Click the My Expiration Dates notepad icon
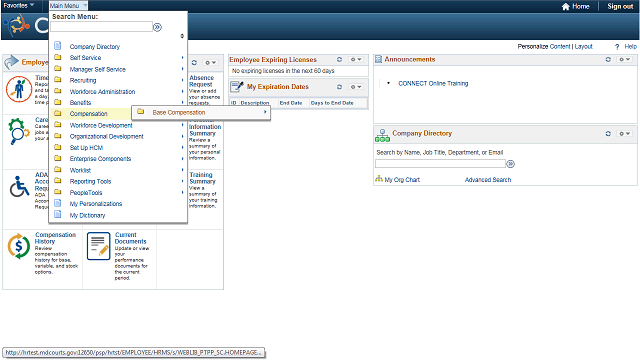The image size is (640, 360). coord(237,87)
